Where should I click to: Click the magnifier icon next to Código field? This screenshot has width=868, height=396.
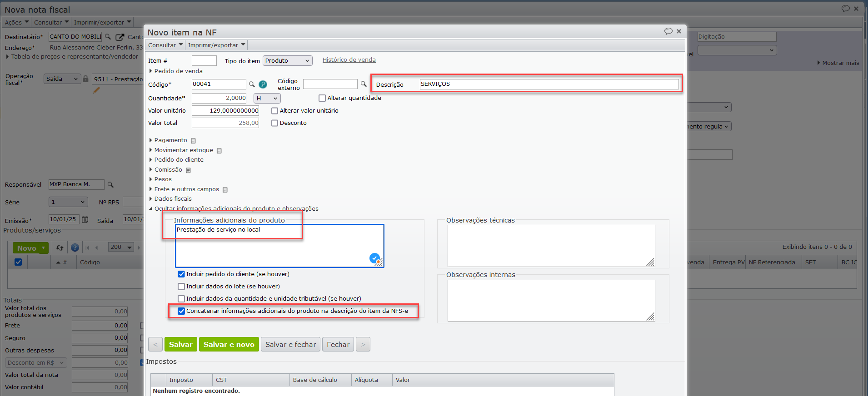252,84
